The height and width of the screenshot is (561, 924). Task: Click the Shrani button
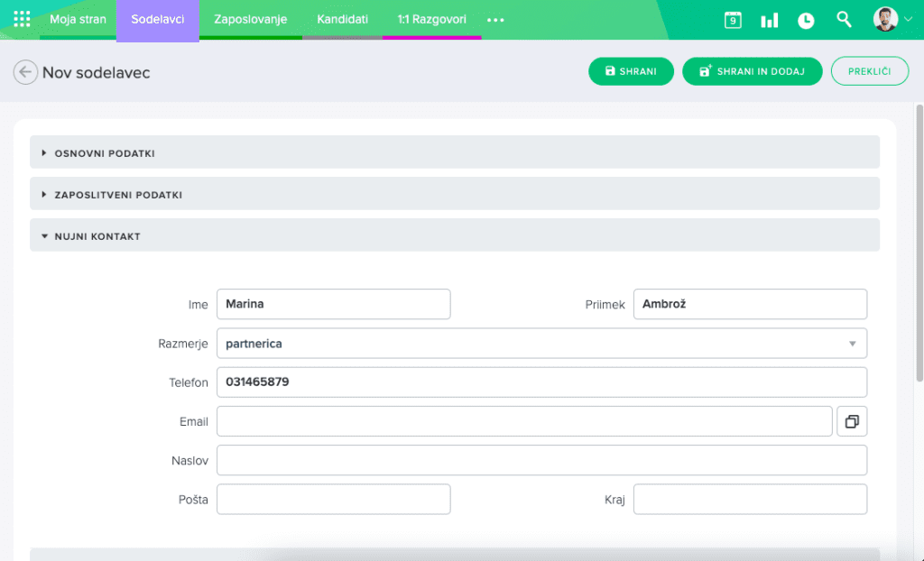pyautogui.click(x=631, y=71)
